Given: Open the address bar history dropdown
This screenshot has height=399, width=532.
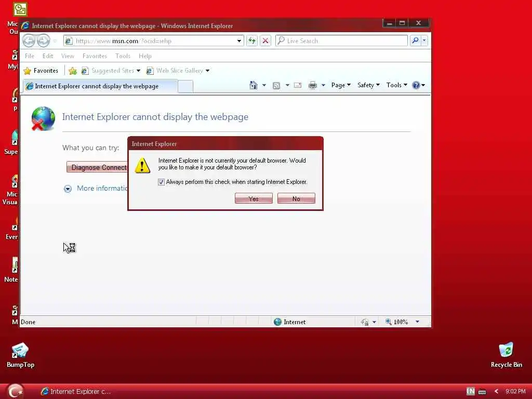Looking at the screenshot, I should 239,41.
